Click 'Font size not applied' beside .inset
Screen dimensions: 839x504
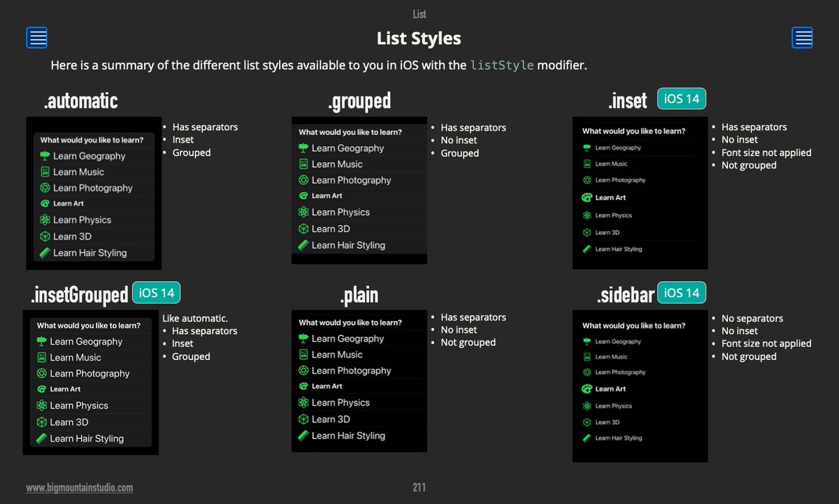(766, 152)
